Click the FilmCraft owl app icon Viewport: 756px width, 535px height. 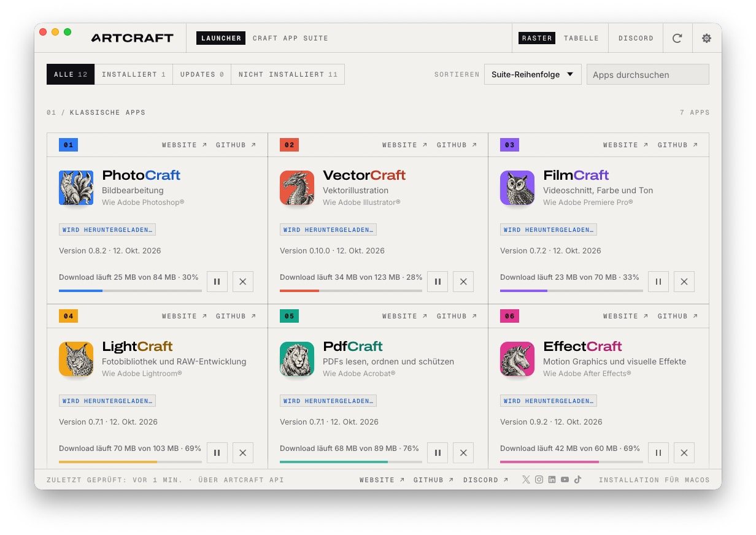point(517,188)
